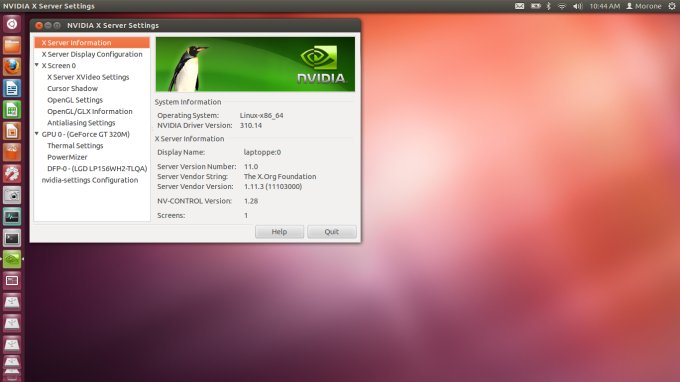
Task: Click the Linux-x86_64 operating system value
Action: (x=262, y=115)
